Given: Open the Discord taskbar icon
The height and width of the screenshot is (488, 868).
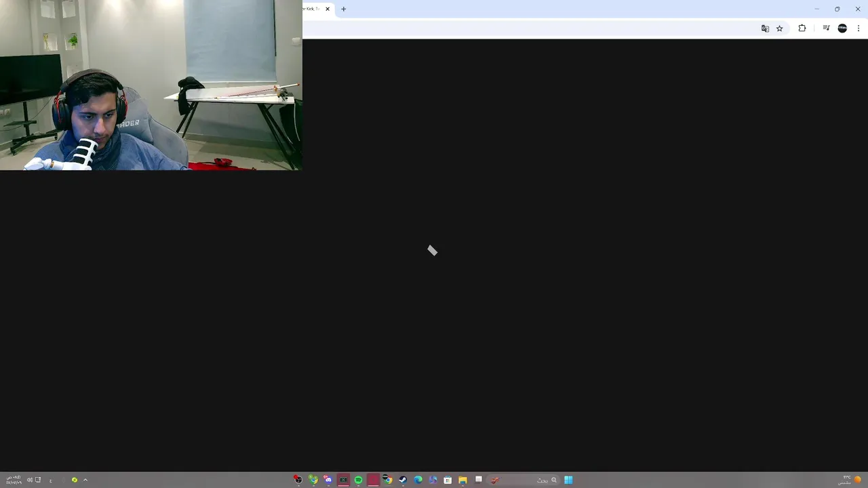Looking at the screenshot, I should click(x=328, y=480).
